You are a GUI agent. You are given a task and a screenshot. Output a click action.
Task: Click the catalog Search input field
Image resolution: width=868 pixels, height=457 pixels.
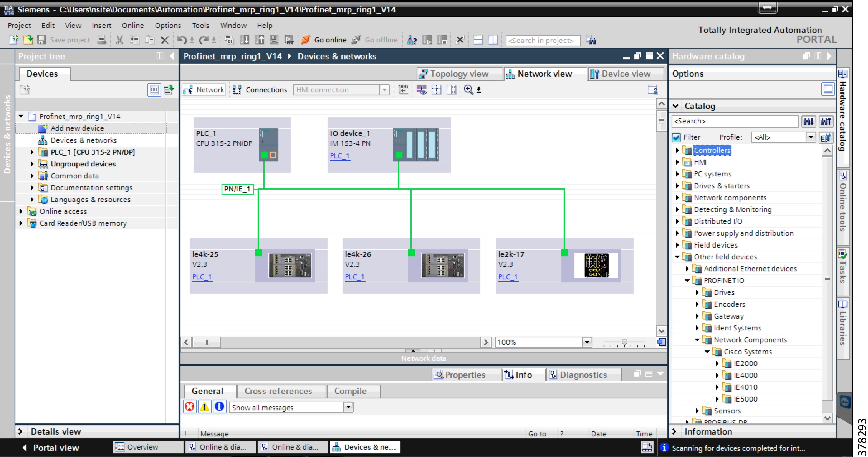tap(735, 121)
